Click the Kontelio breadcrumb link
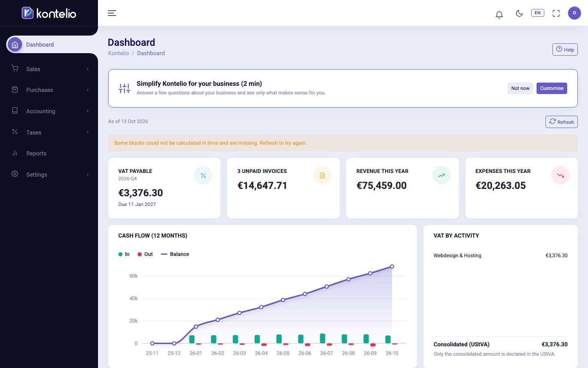This screenshot has height=368, width=588. coord(118,53)
